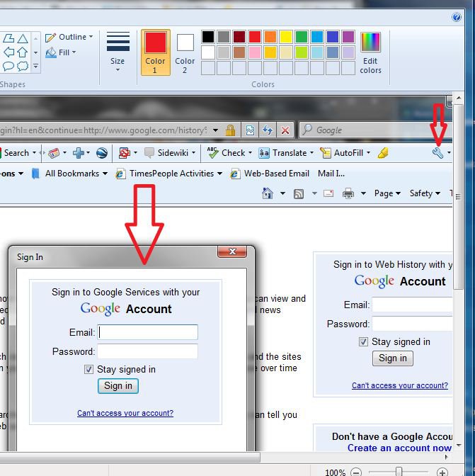Image resolution: width=475 pixels, height=476 pixels.
Task: Click the Read mail icon
Action: click(x=328, y=193)
